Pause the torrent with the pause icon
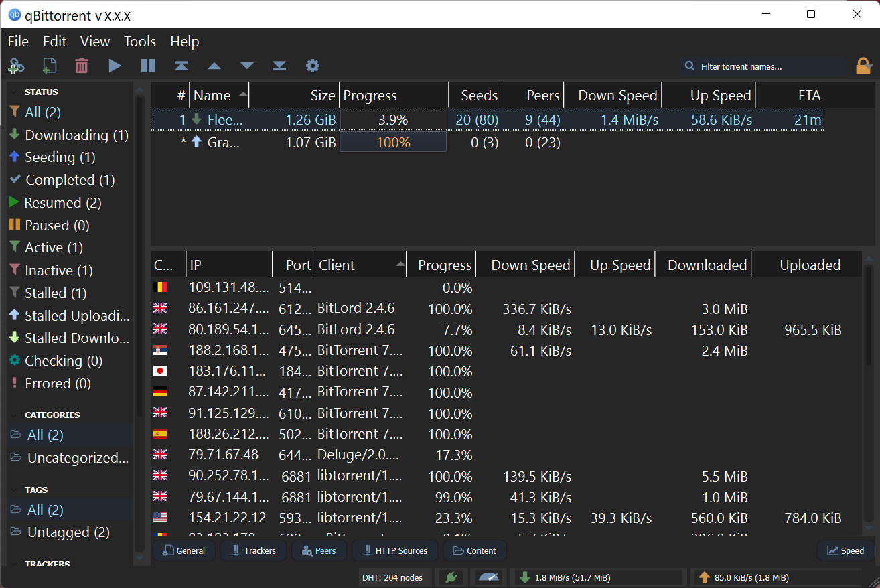This screenshot has width=880, height=588. 148,66
